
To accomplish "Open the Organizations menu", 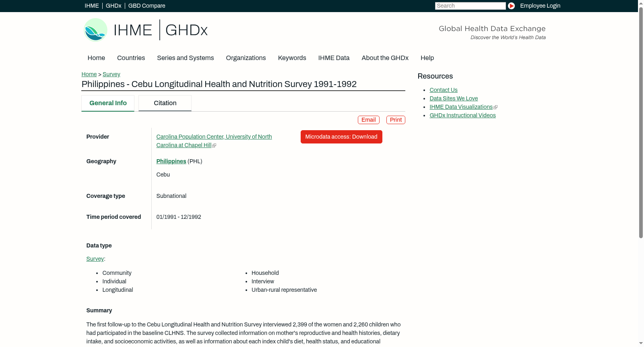I will (x=246, y=58).
